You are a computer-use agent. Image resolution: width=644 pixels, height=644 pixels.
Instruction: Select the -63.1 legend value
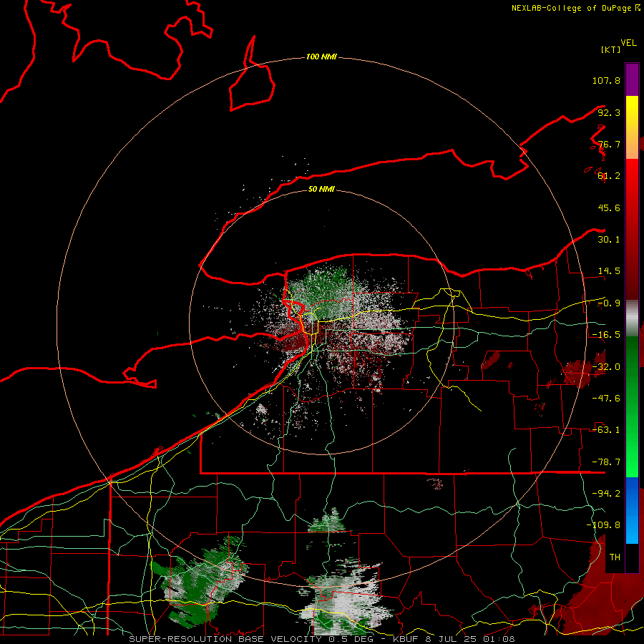(x=606, y=430)
